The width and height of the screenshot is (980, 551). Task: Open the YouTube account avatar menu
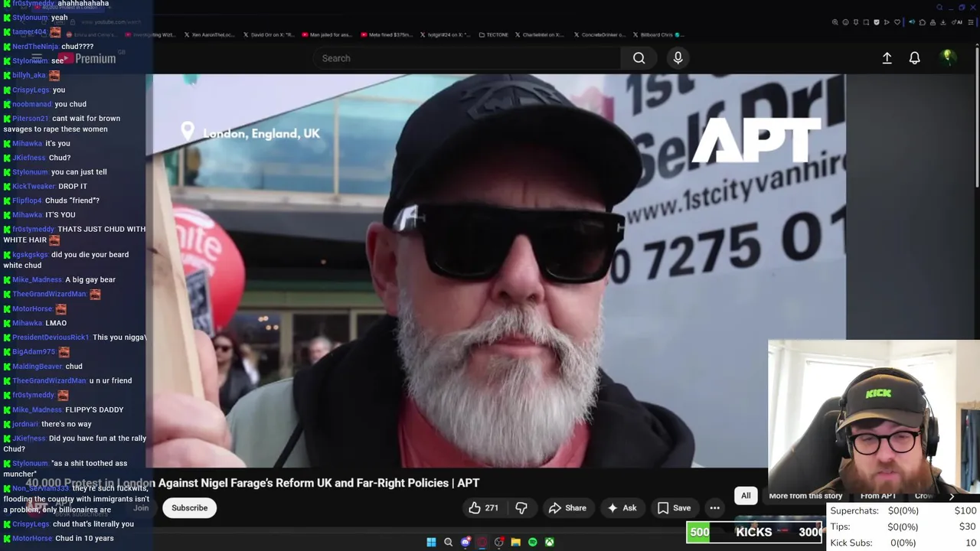[x=948, y=57]
